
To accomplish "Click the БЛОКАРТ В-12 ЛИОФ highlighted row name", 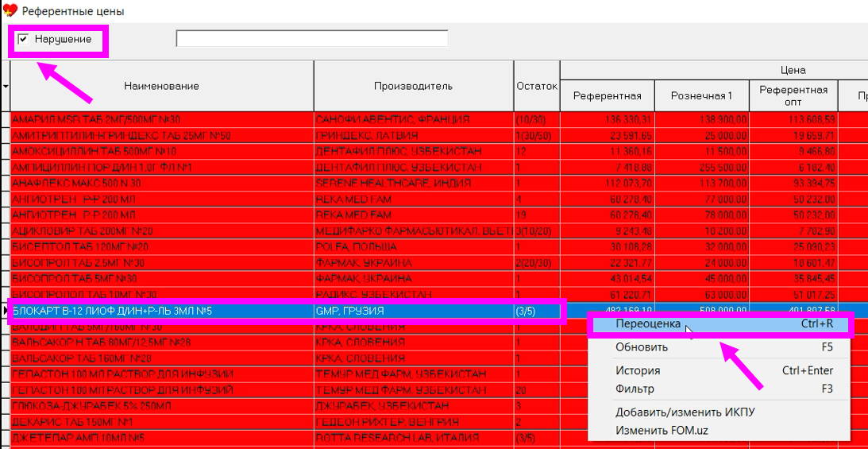I will coord(162,312).
